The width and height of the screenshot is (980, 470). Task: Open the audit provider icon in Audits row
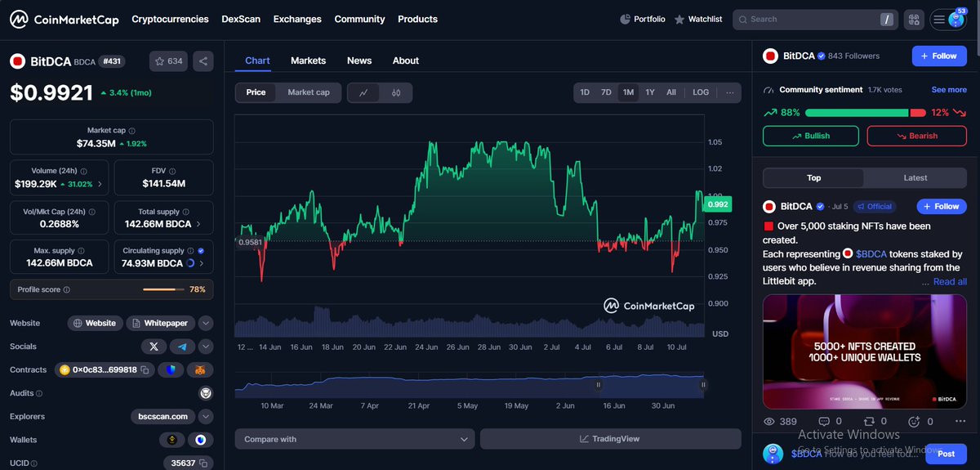[206, 393]
